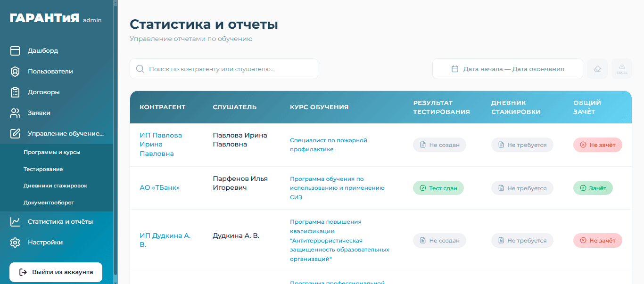The height and width of the screenshot is (284, 644).
Task: Click the Управление обучением pencil icon
Action: tap(15, 133)
